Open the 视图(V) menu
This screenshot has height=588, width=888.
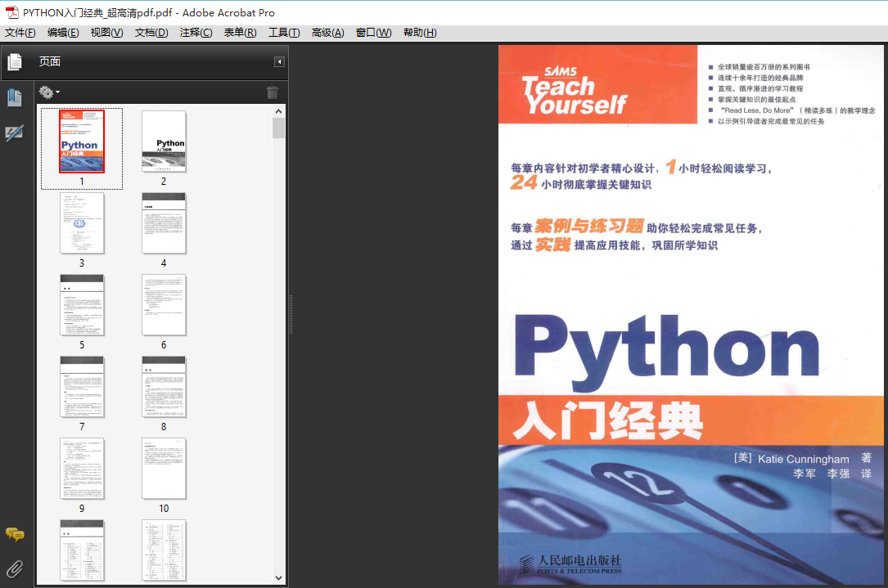point(106,33)
